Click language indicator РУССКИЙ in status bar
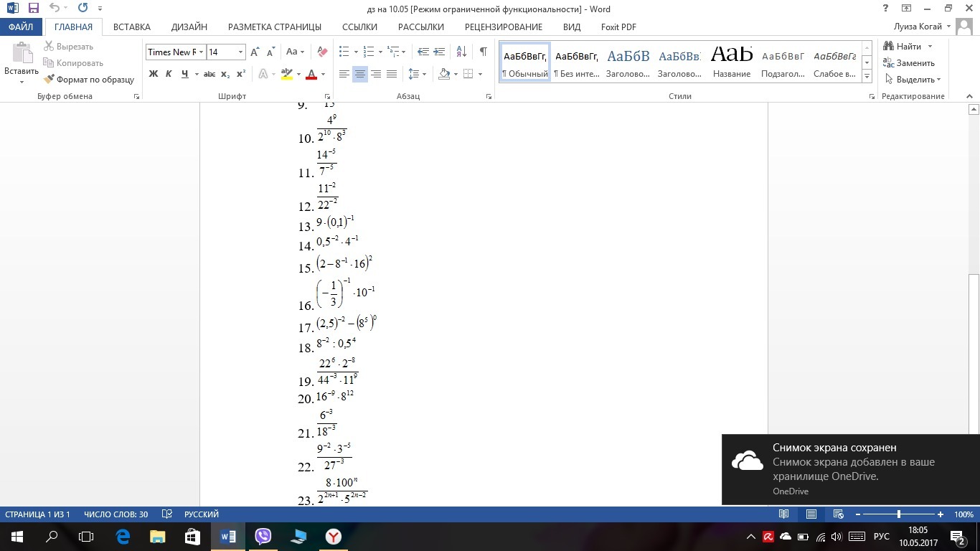The height and width of the screenshot is (551, 980). (202, 514)
